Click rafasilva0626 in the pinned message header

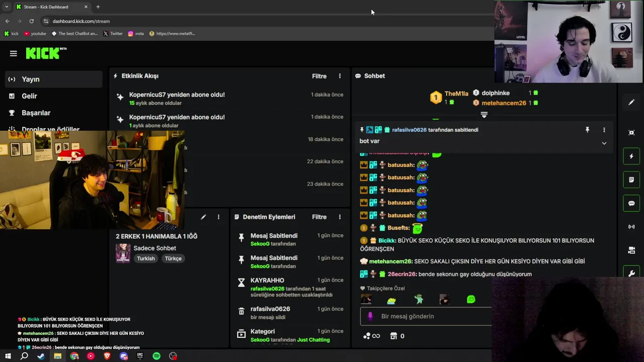[409, 130]
